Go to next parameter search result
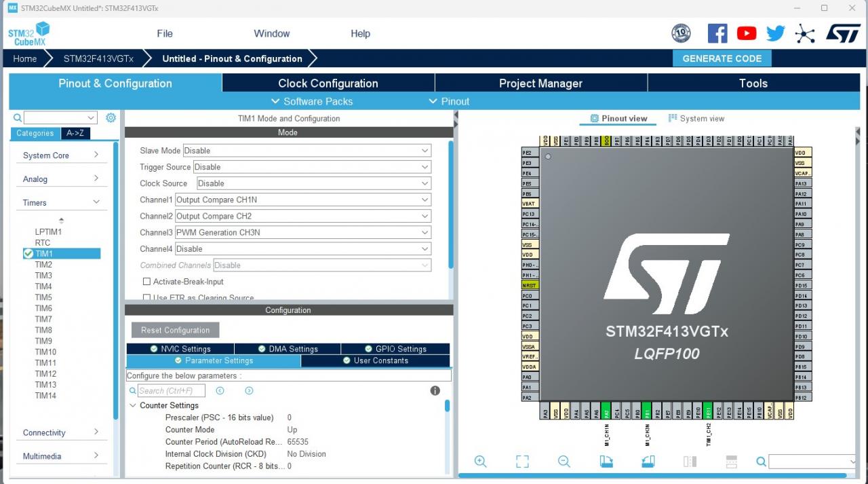This screenshot has width=868, height=484. point(249,390)
